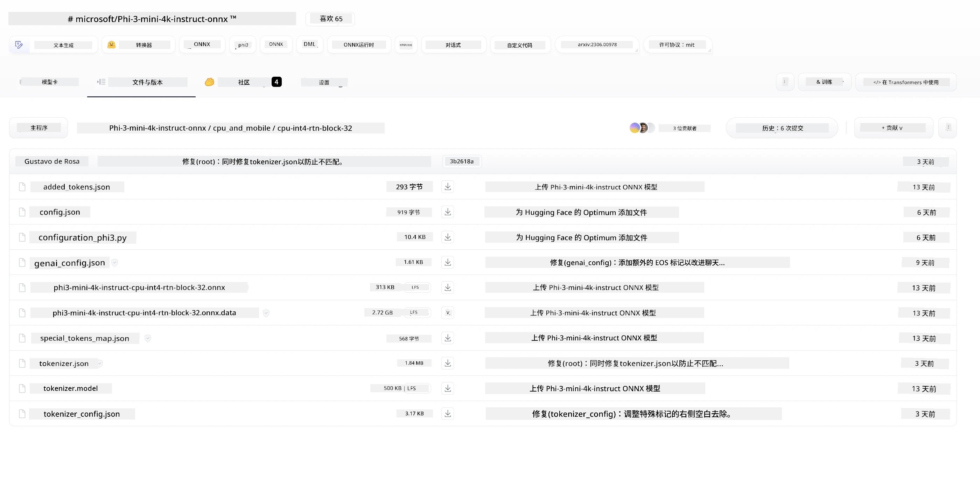Click the phi3 tag
Screen dimensions: 980x484
pyautogui.click(x=243, y=44)
